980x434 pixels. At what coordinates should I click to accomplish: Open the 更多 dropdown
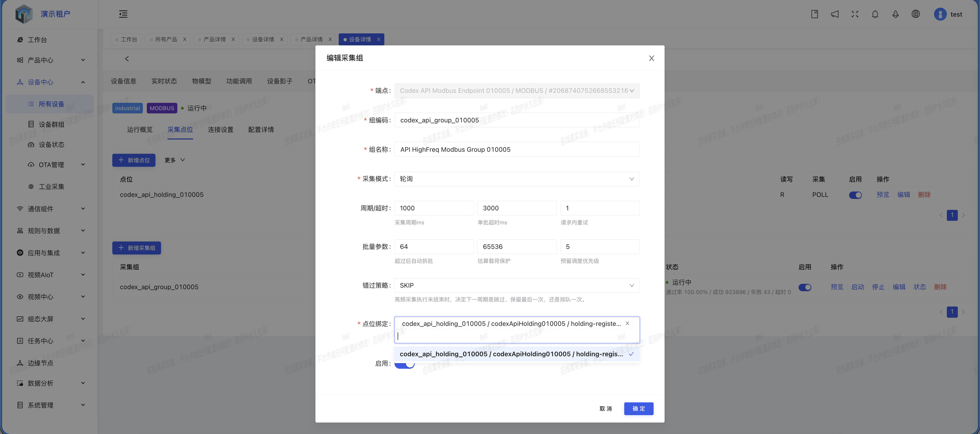click(175, 160)
